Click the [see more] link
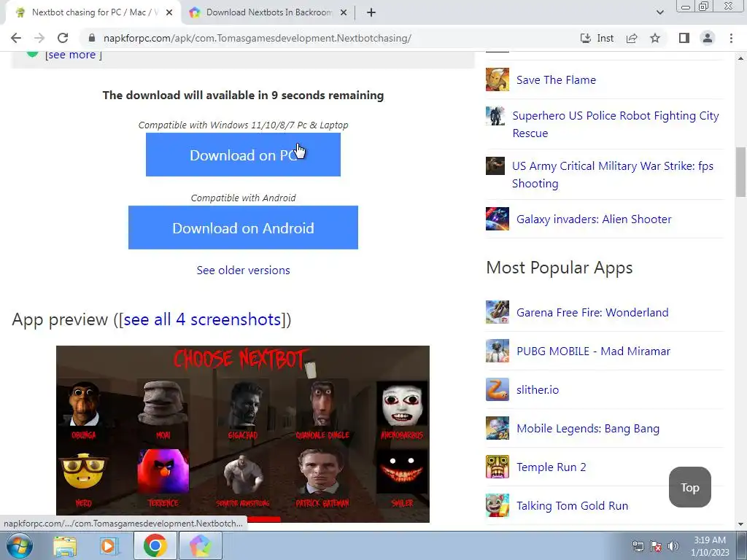Image resolution: width=747 pixels, height=560 pixels. (74, 55)
